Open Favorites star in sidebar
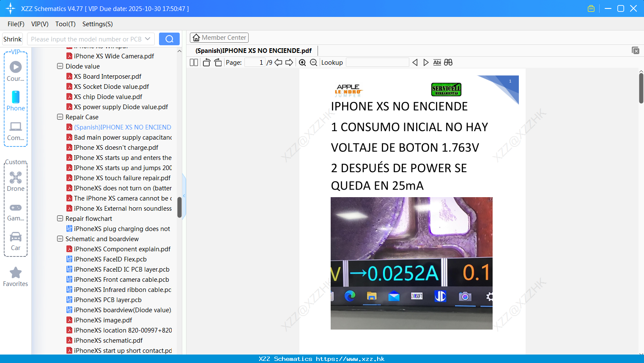The width and height of the screenshot is (644, 363). 16,277
